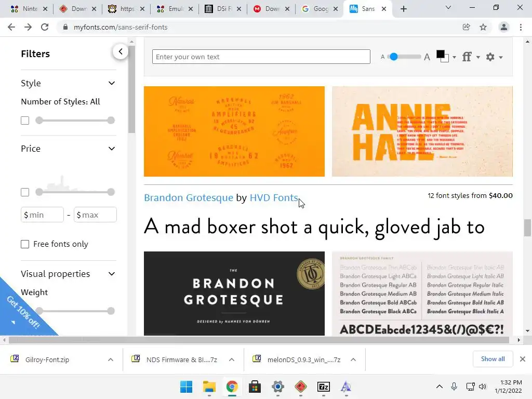
Task: Click Show all downloads
Action: (x=493, y=359)
